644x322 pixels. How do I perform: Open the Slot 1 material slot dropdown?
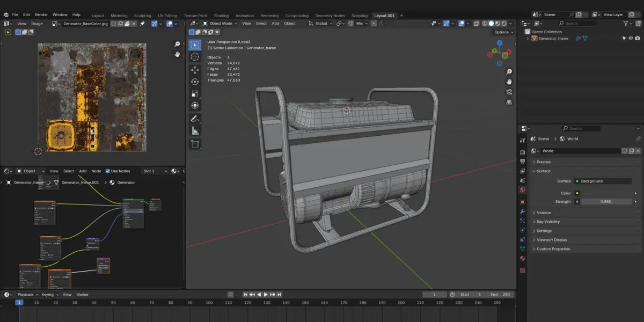(x=155, y=171)
